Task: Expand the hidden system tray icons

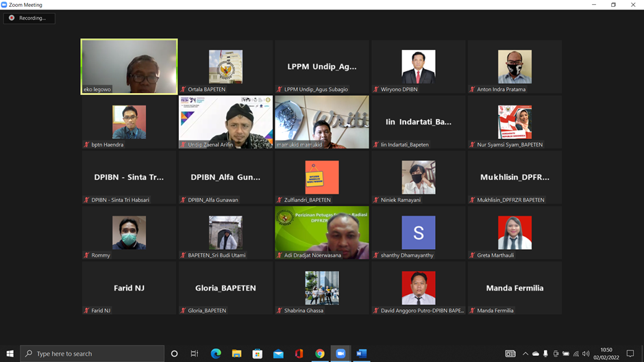Action: click(525, 354)
